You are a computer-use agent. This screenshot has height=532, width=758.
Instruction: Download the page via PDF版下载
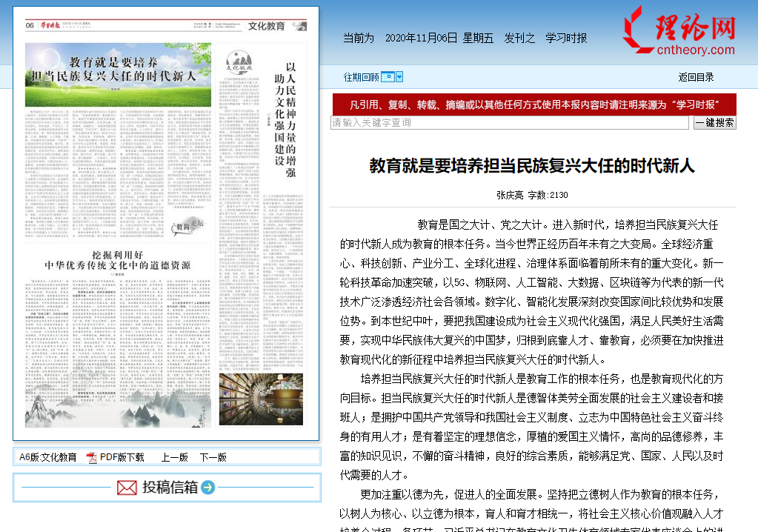(122, 458)
